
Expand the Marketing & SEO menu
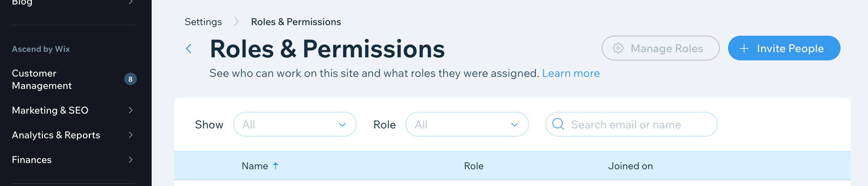pos(130,110)
